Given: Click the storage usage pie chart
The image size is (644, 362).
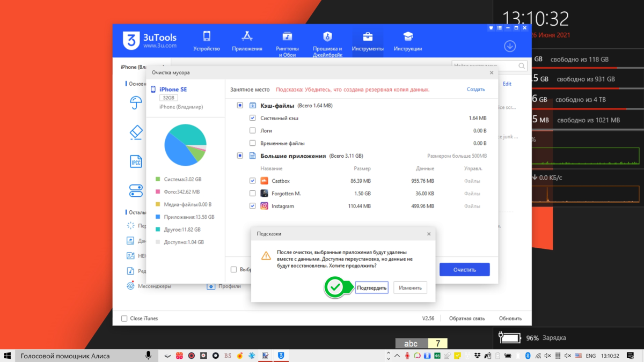Looking at the screenshot, I should click(185, 145).
